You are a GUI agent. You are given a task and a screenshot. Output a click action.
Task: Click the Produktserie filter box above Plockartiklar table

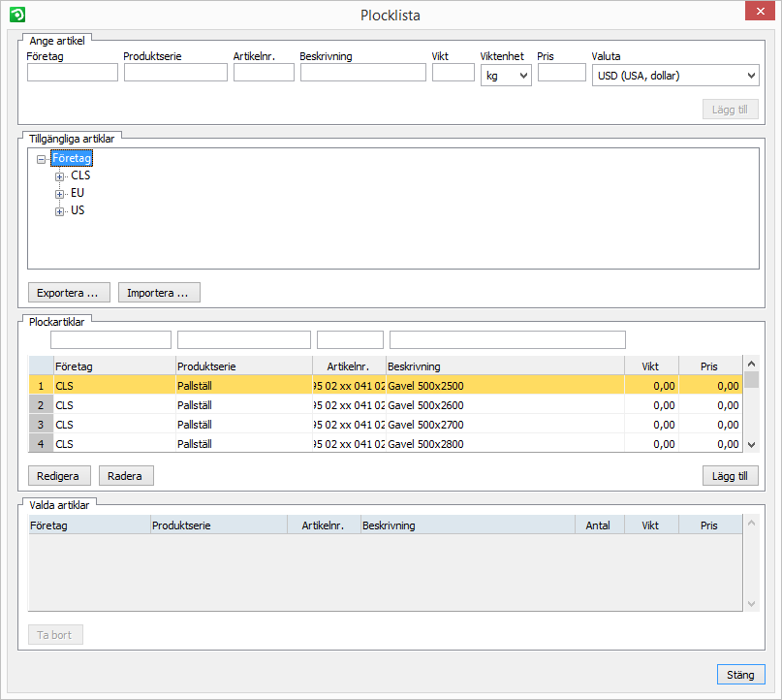[244, 339]
